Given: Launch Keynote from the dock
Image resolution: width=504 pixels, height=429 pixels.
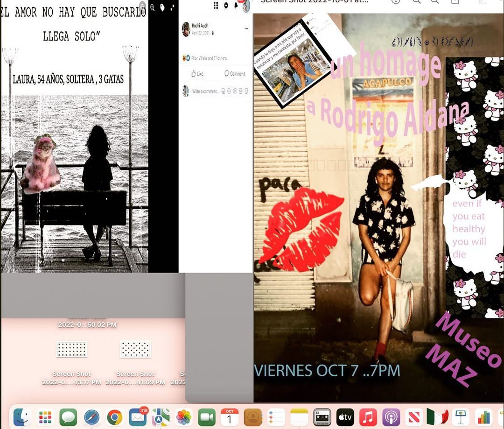Looking at the screenshot, I should click(x=460, y=417).
